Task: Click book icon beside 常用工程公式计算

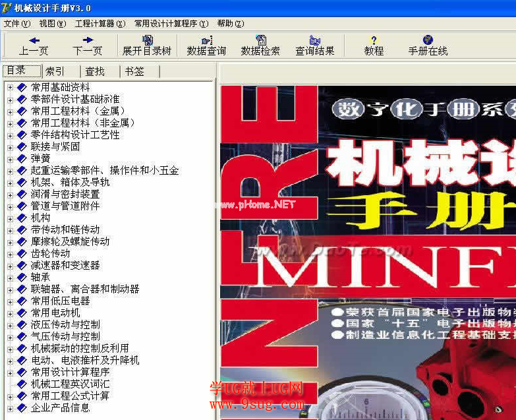Action: (22, 396)
